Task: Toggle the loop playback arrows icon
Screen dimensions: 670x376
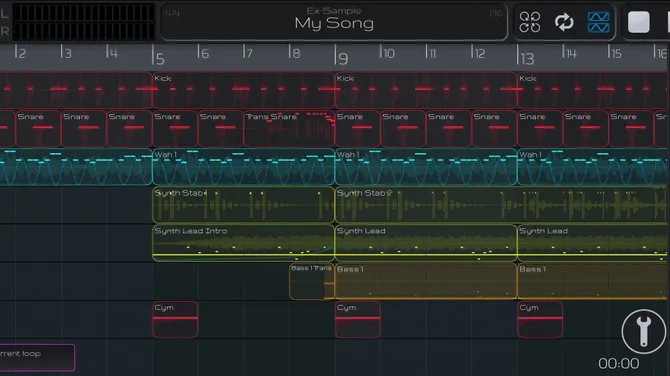Action: [564, 22]
